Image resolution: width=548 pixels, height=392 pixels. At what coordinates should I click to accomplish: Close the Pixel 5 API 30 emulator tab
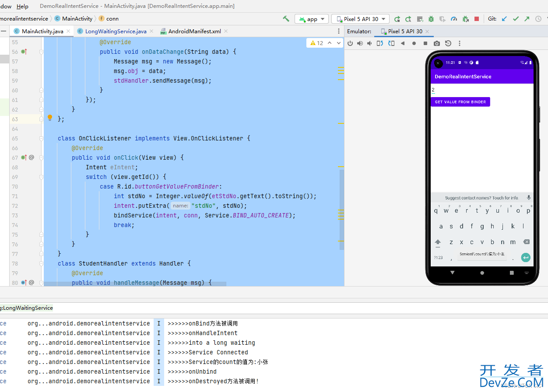(428, 31)
